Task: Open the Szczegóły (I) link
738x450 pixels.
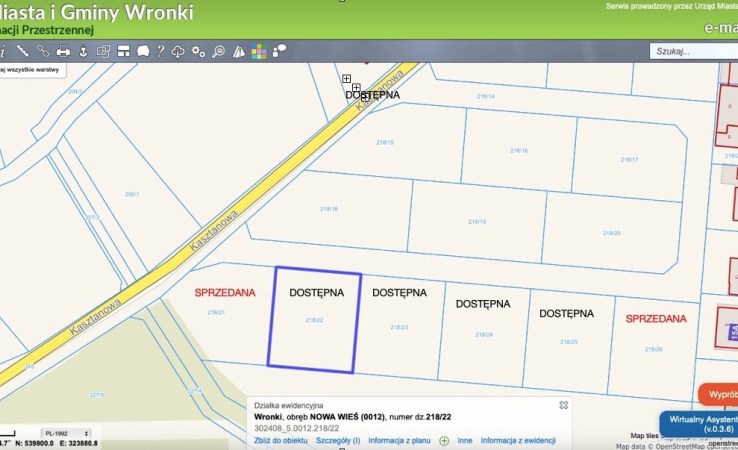Action: 338,441
